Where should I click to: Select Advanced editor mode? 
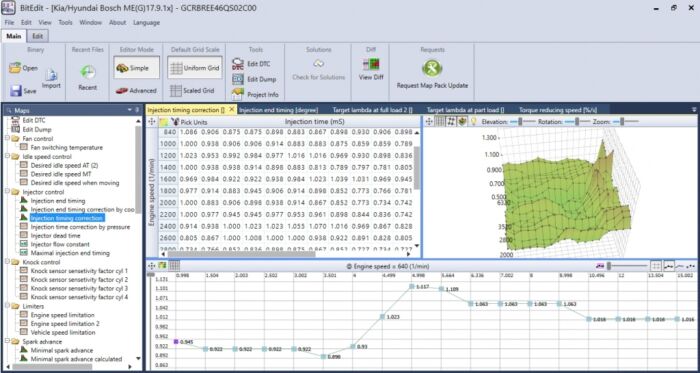click(x=136, y=91)
